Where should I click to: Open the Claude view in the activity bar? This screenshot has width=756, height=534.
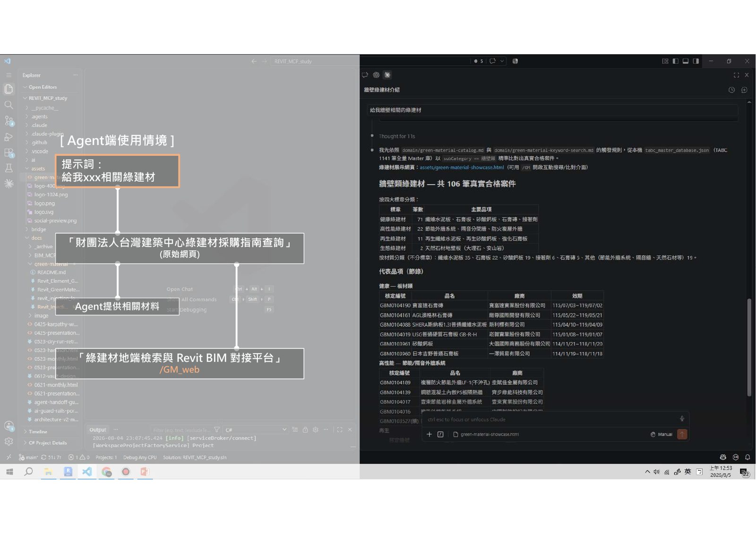click(9, 184)
